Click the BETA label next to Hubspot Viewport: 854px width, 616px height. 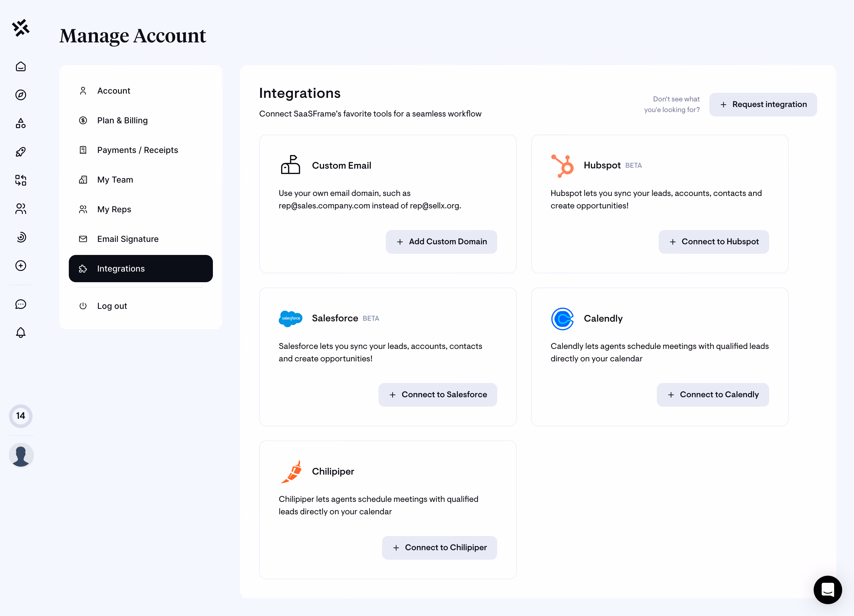pyautogui.click(x=633, y=166)
